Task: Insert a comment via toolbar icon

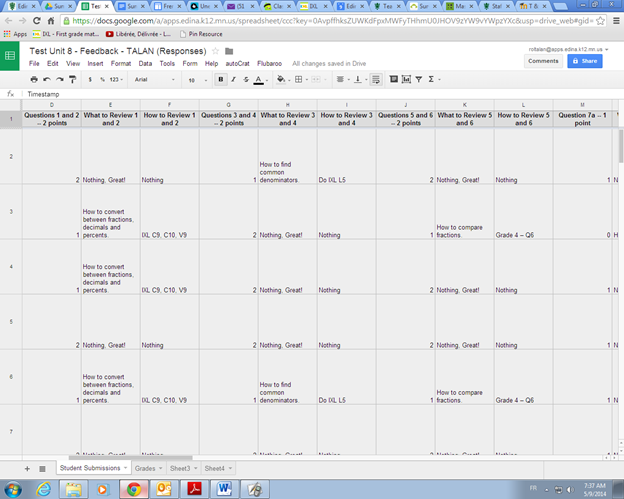Action: [x=394, y=80]
